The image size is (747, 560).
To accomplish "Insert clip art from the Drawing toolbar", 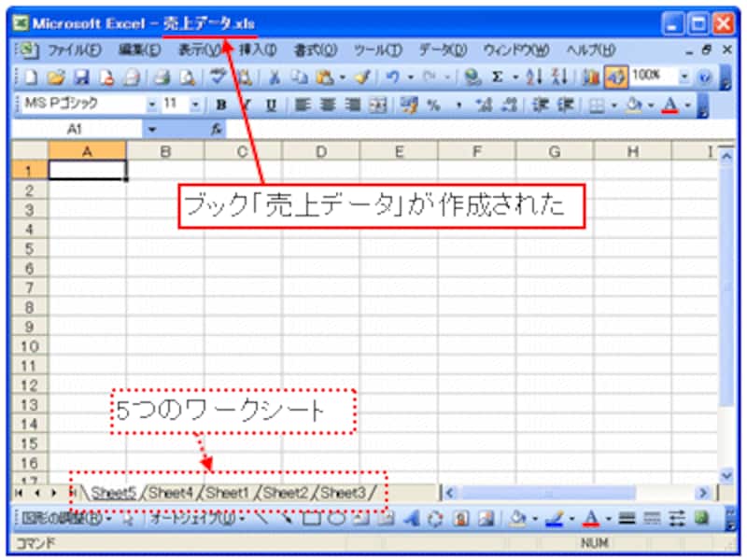I will (x=460, y=519).
